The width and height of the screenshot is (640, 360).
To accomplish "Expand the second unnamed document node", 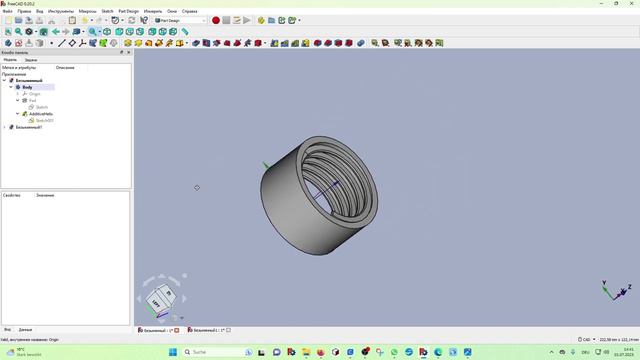I will coord(4,127).
